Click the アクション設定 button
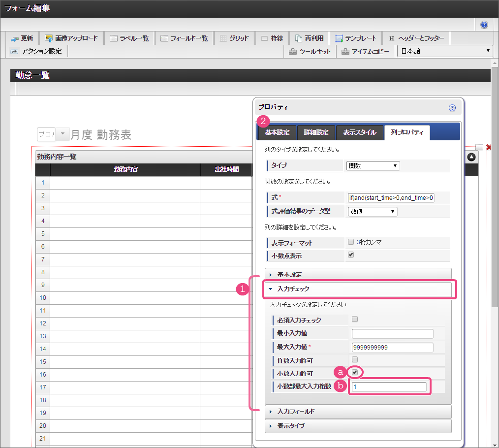499x448 pixels. (x=36, y=51)
